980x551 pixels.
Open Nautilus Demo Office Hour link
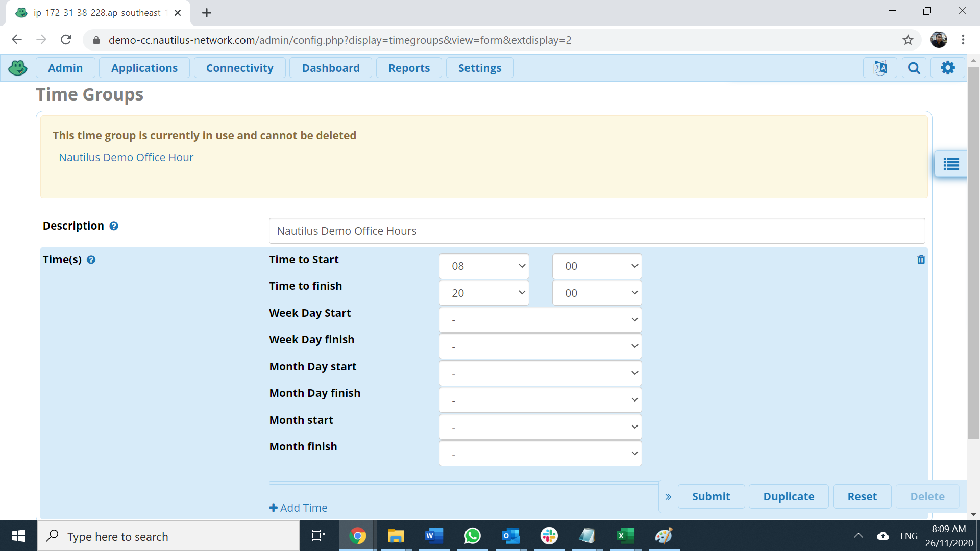(126, 158)
